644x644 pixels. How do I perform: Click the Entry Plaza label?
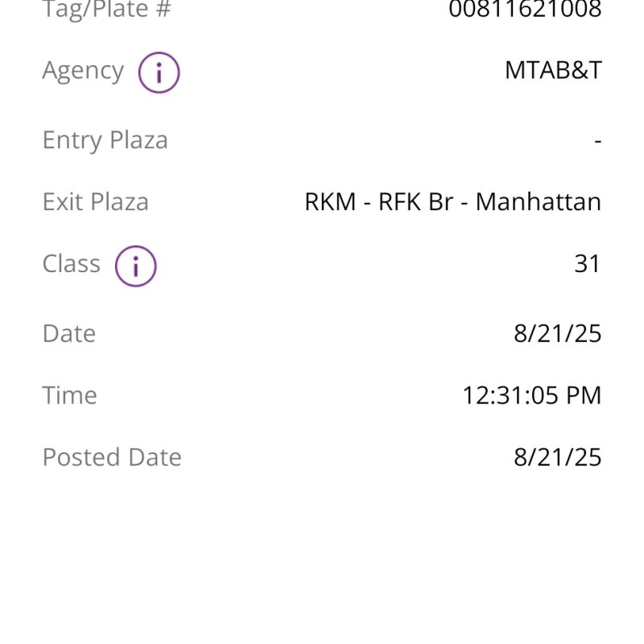point(105,140)
